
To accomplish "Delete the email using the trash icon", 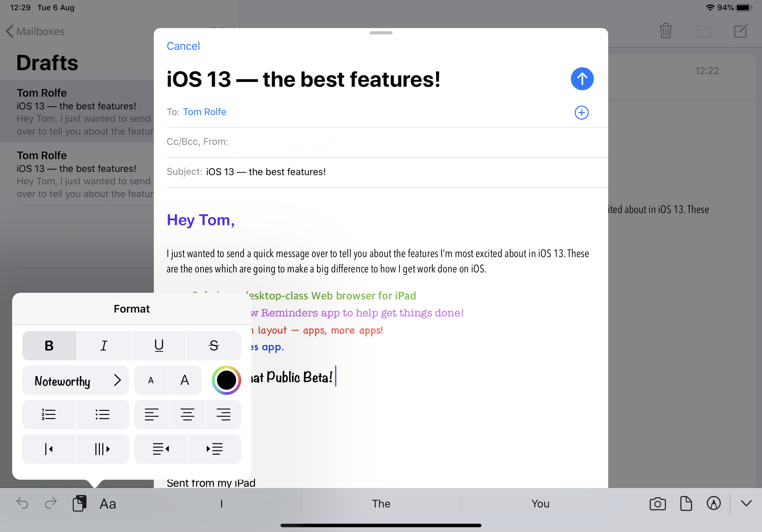I will click(x=666, y=31).
